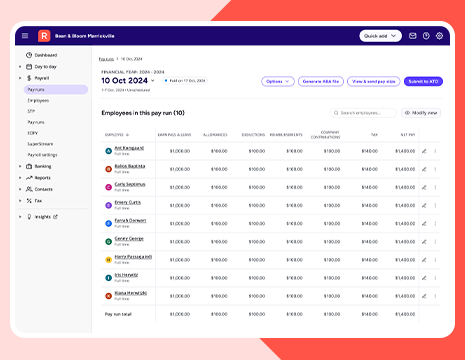
Task: Open more options for Harry row (H avatar)
Action: coord(435,260)
